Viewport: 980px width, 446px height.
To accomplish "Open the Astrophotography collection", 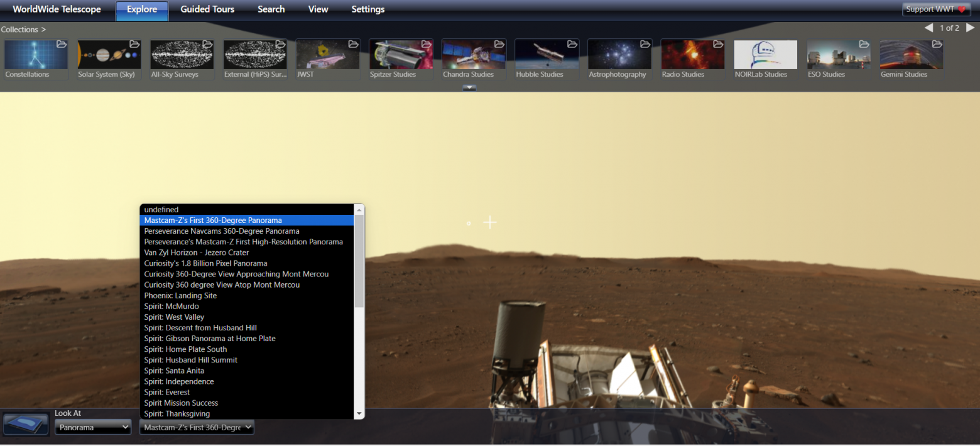I will (619, 60).
